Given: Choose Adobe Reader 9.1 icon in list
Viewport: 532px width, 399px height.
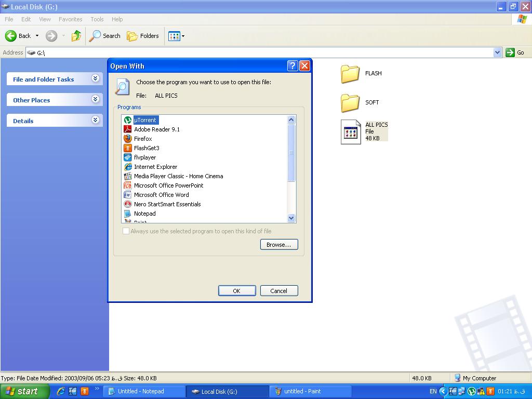Looking at the screenshot, I should (128, 129).
